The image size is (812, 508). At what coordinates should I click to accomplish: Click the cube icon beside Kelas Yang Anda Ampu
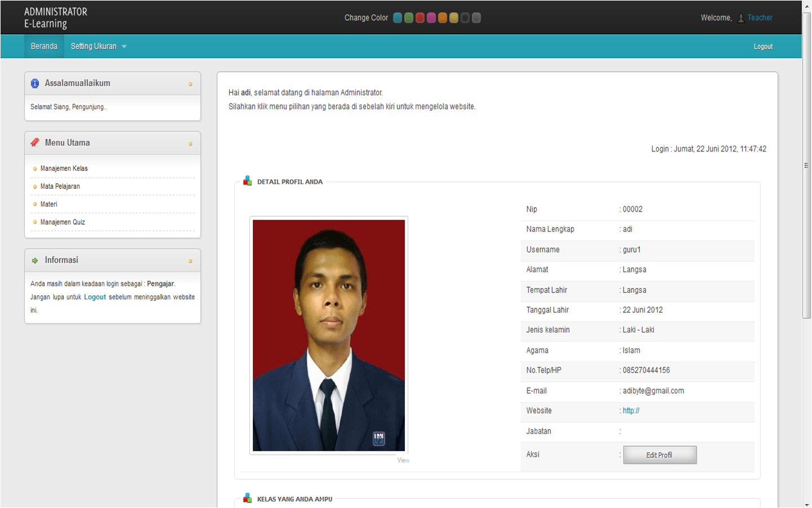click(x=247, y=498)
